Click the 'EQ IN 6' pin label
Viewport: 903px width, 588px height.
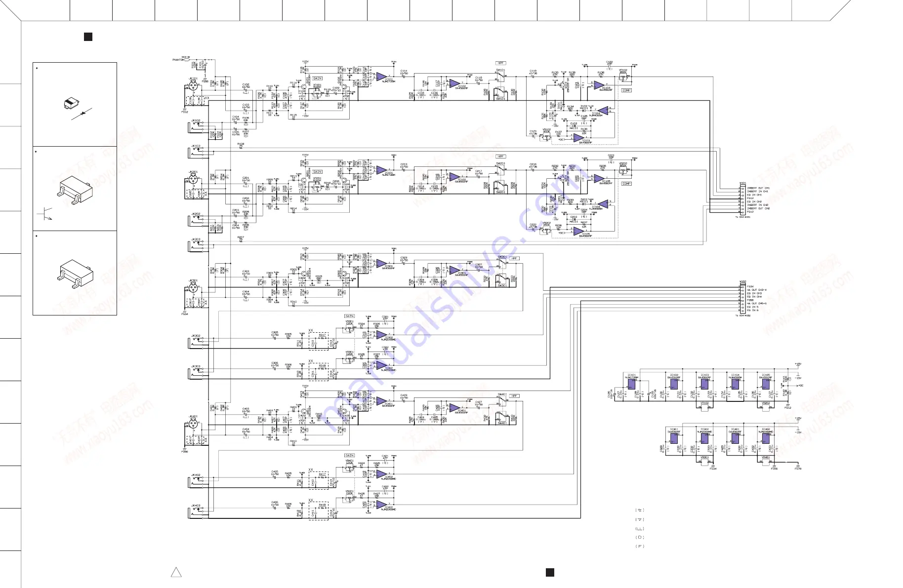(753, 311)
